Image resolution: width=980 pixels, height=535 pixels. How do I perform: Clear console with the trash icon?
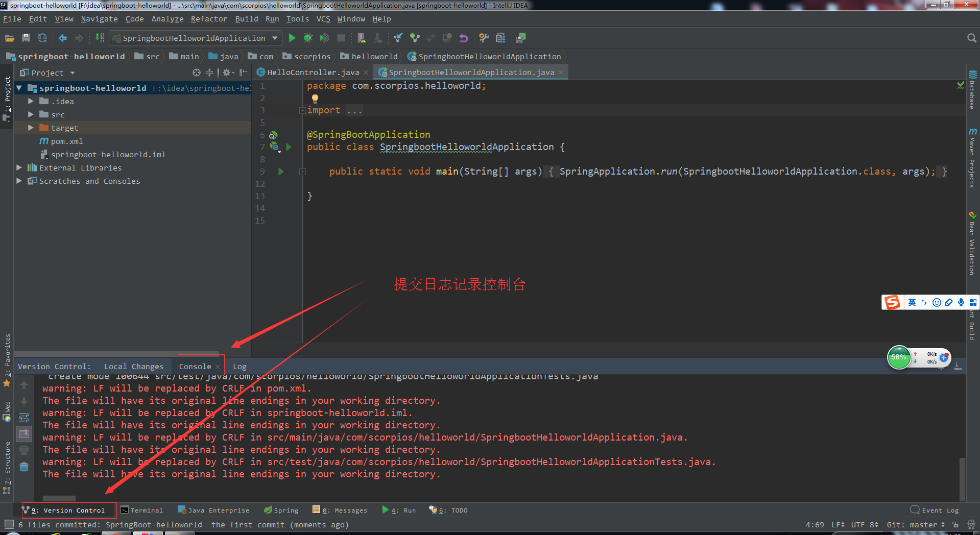click(x=24, y=467)
